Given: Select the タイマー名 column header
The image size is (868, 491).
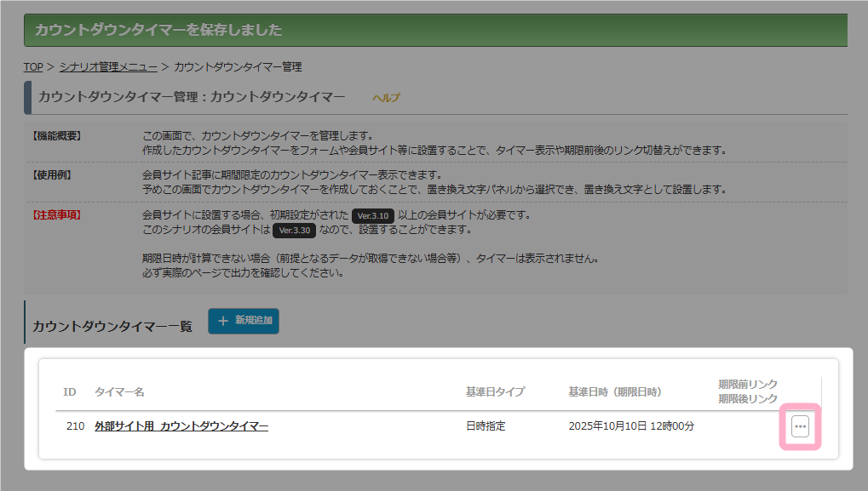Looking at the screenshot, I should 119,392.
